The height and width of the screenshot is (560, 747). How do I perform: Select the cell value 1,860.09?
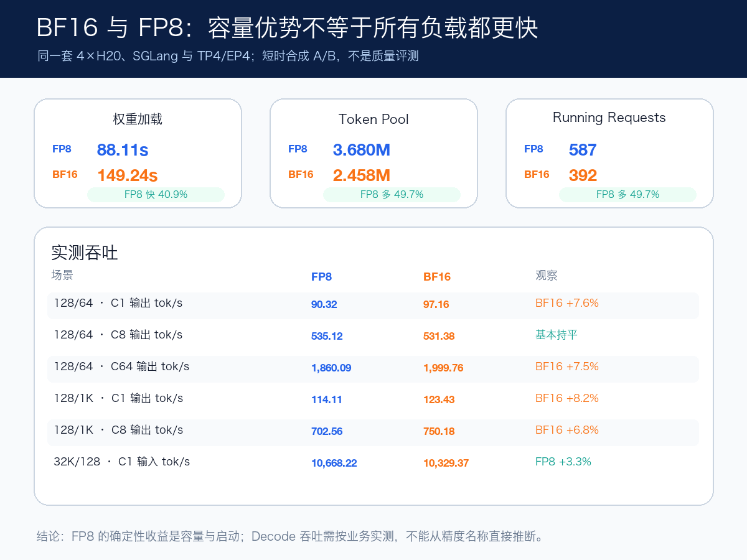pos(331,368)
